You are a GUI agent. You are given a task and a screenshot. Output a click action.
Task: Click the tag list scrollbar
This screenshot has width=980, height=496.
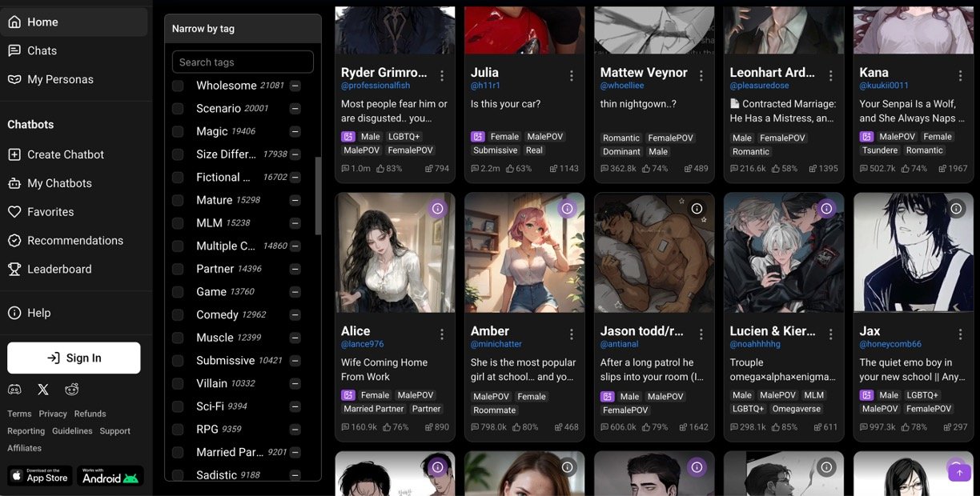[x=318, y=196]
